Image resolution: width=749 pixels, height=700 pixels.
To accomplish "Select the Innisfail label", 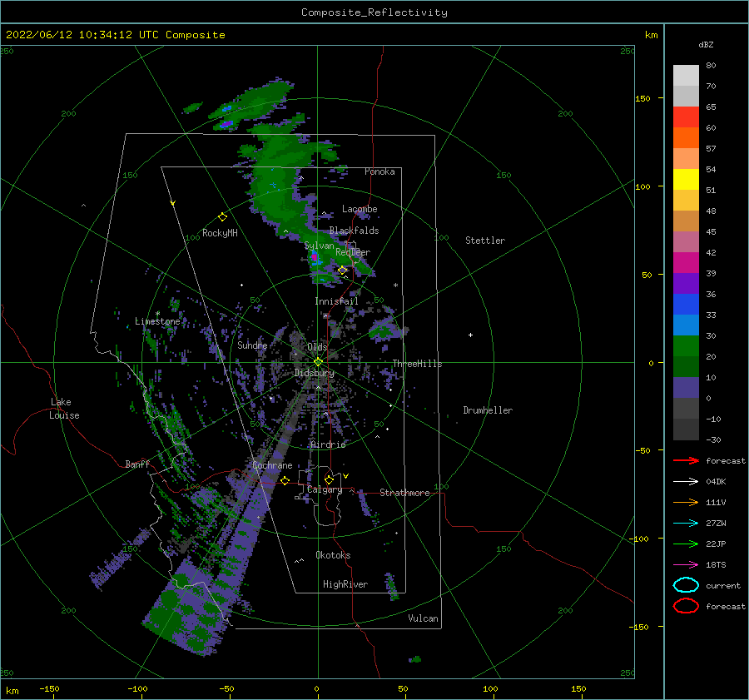I will (336, 301).
